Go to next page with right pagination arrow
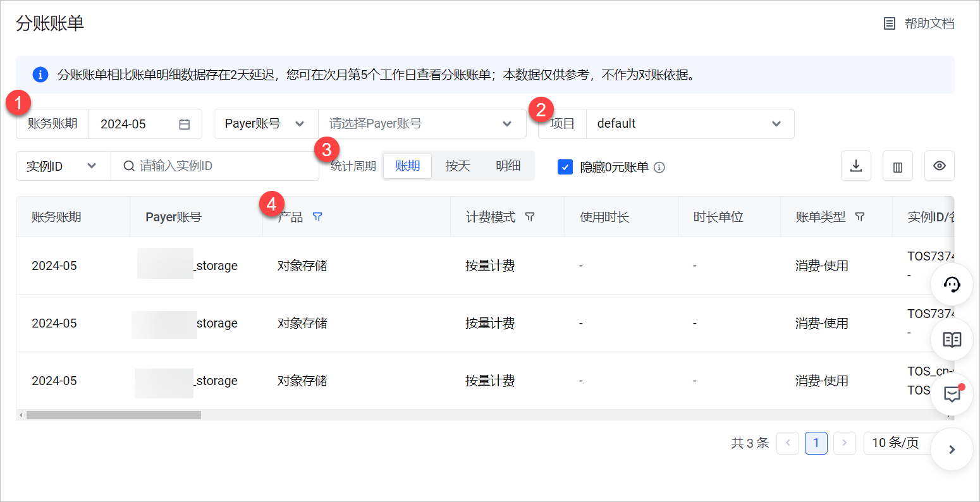Viewport: 980px width, 502px height. (845, 443)
